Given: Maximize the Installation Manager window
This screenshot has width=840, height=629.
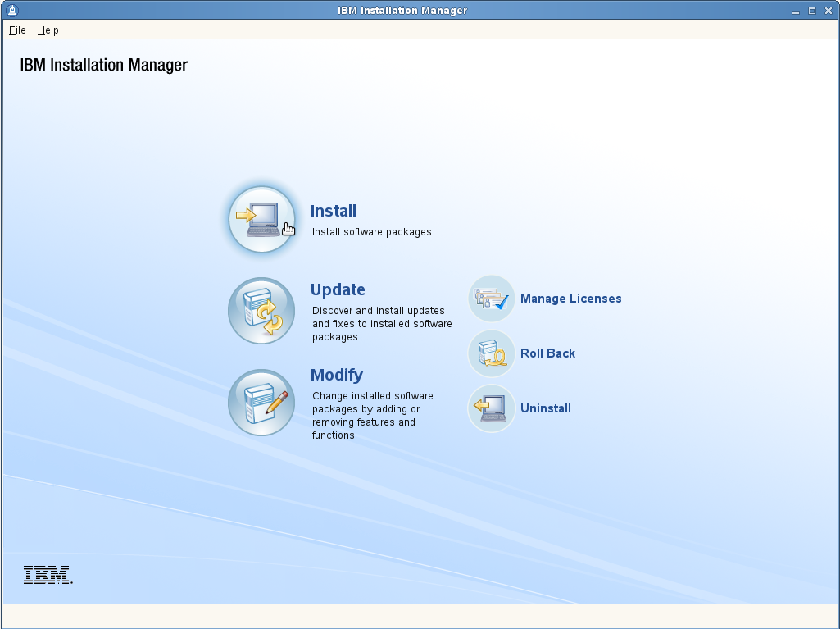Looking at the screenshot, I should coord(812,11).
